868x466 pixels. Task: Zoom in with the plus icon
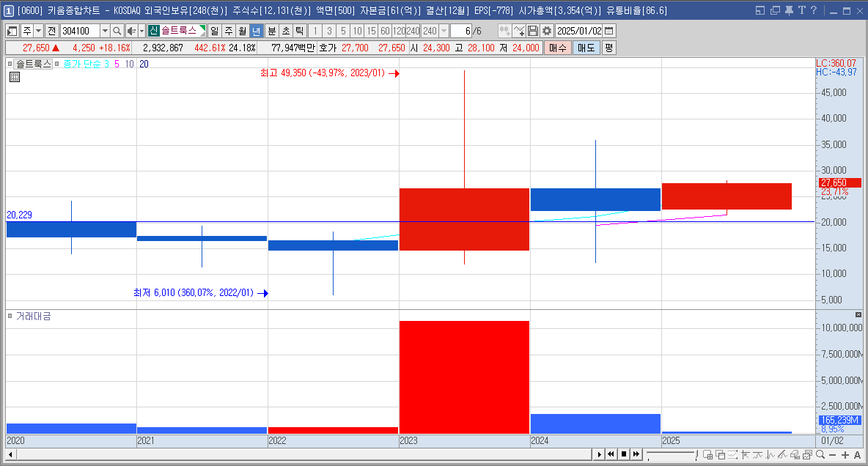[845, 455]
